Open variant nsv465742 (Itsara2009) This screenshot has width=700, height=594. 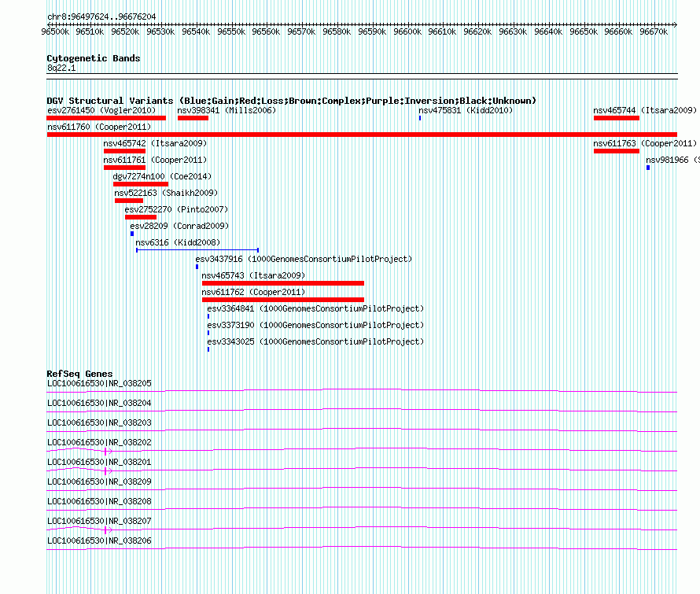(x=155, y=143)
